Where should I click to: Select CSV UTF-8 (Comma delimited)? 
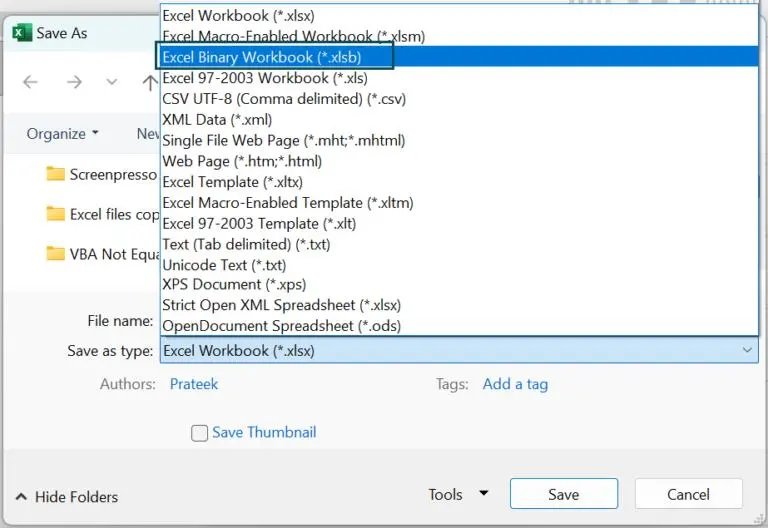pyautogui.click(x=459, y=98)
